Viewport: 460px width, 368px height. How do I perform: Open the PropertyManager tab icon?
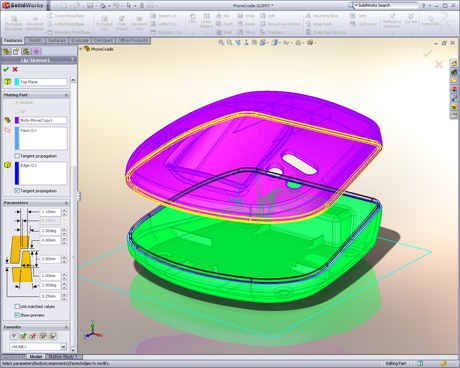16,51
